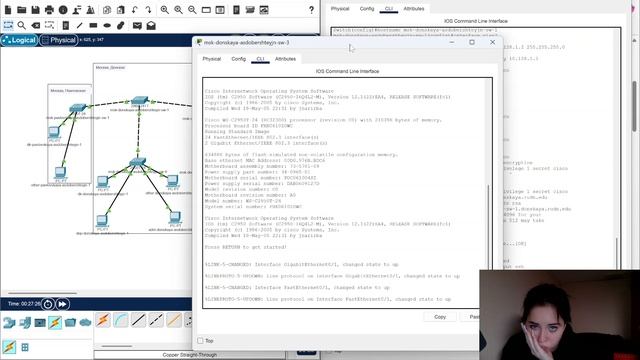This screenshot has height=360, width=640.
Task: Save the project with floppy icon
Action: pyautogui.click(x=36, y=10)
